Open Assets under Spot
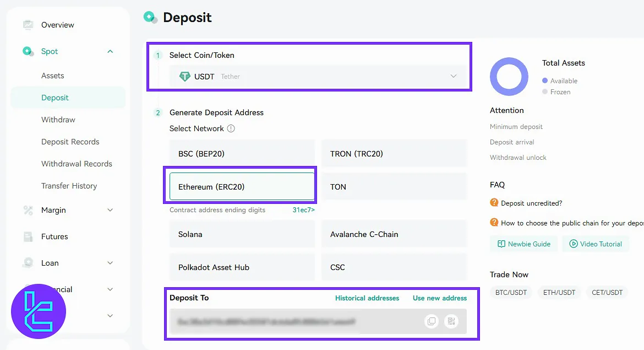644x350 pixels. coord(53,76)
